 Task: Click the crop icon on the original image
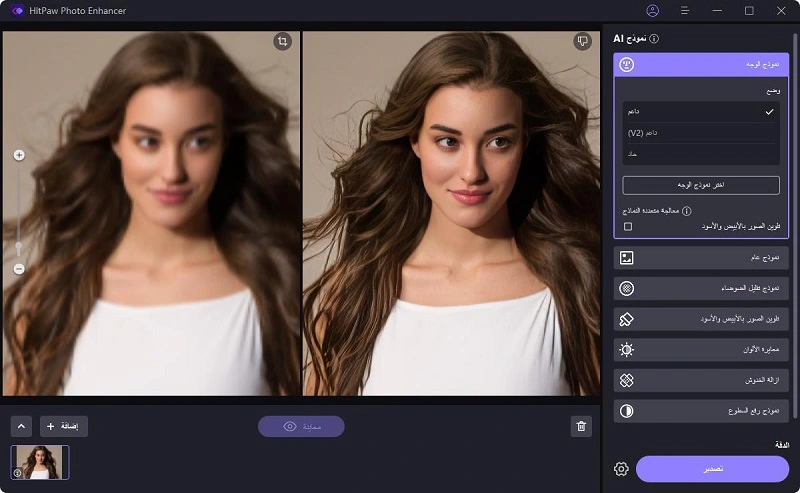(283, 41)
